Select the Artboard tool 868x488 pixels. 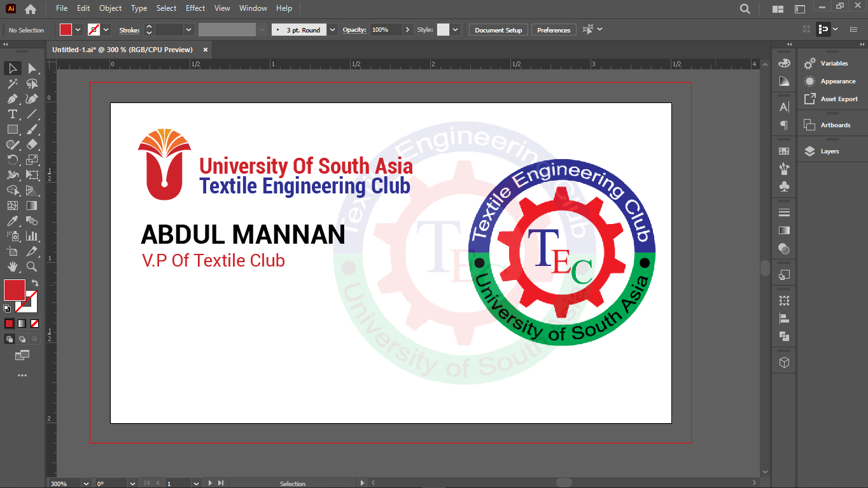pyautogui.click(x=12, y=251)
